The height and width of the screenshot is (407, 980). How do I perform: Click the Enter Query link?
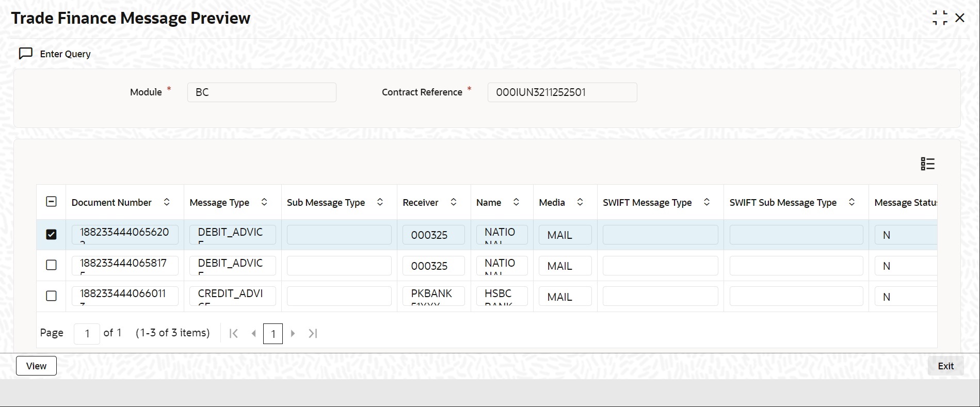click(65, 54)
